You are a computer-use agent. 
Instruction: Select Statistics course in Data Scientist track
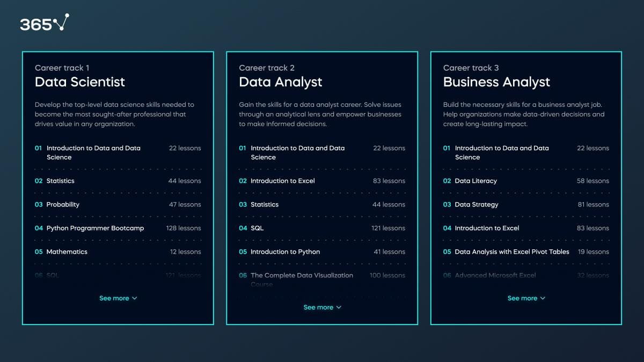tap(61, 181)
